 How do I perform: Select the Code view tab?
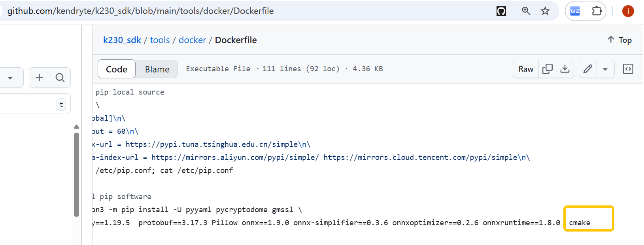(117, 69)
